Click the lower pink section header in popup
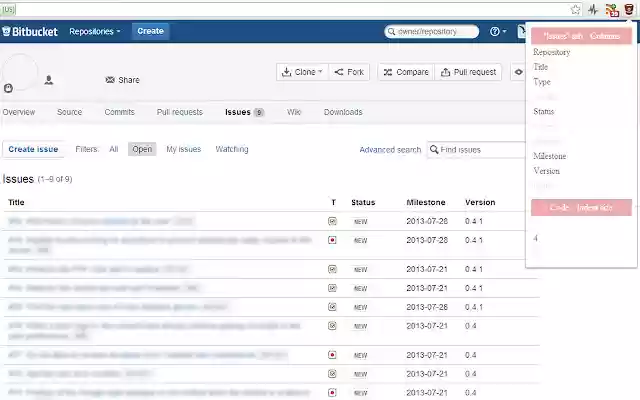640x400 pixels. coord(581,207)
